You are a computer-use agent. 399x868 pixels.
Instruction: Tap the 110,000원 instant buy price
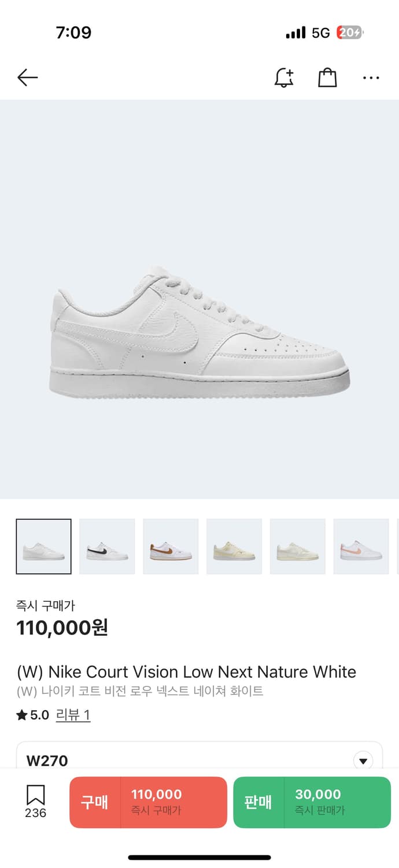[62, 627]
